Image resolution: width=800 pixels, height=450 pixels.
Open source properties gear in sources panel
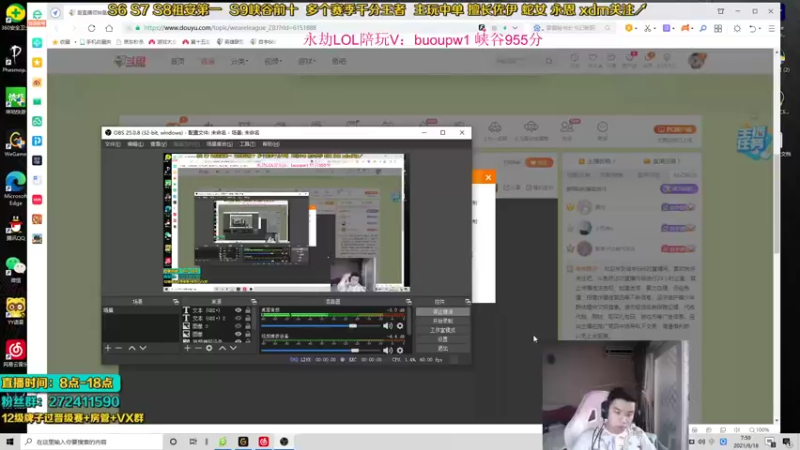coord(209,348)
